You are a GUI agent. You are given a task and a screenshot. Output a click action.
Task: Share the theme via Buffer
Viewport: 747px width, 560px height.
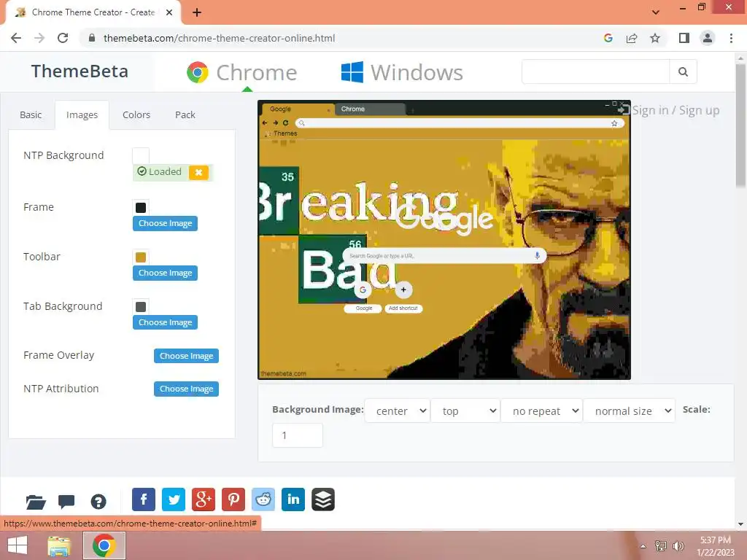(x=323, y=499)
